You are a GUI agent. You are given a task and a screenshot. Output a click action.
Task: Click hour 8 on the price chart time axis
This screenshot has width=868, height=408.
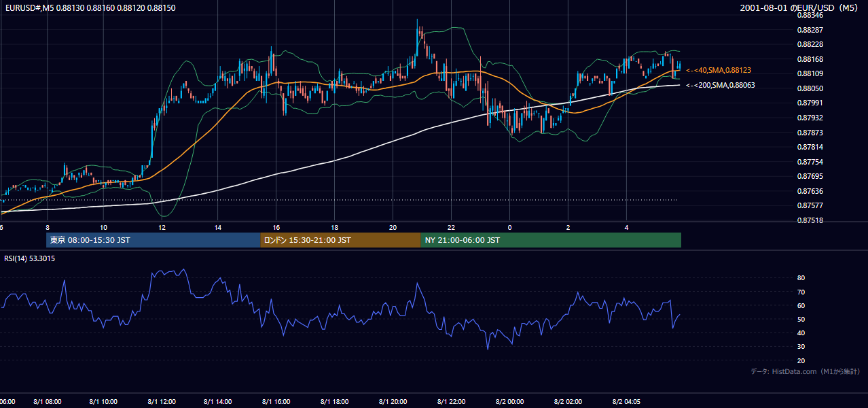(48, 227)
